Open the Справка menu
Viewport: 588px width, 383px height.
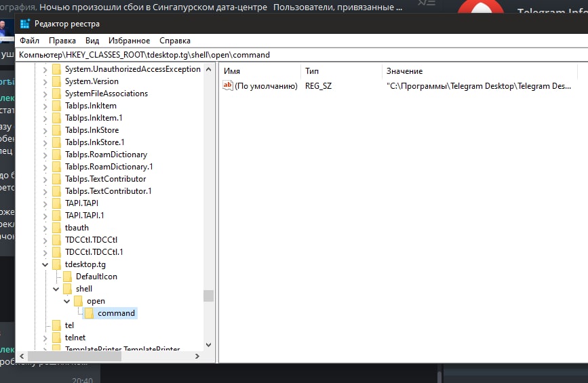[175, 41]
